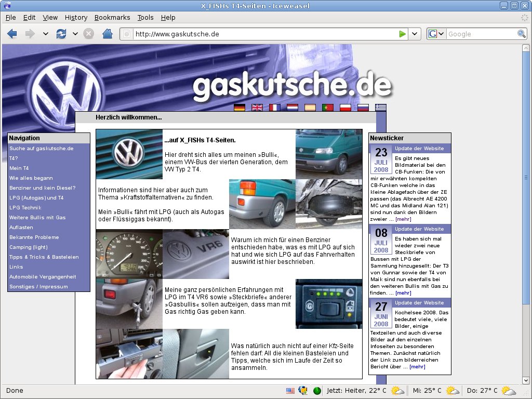Screen dimensions: 532x399
Task: Click the page scrollbar up arrow
Action: pyautogui.click(x=526, y=48)
